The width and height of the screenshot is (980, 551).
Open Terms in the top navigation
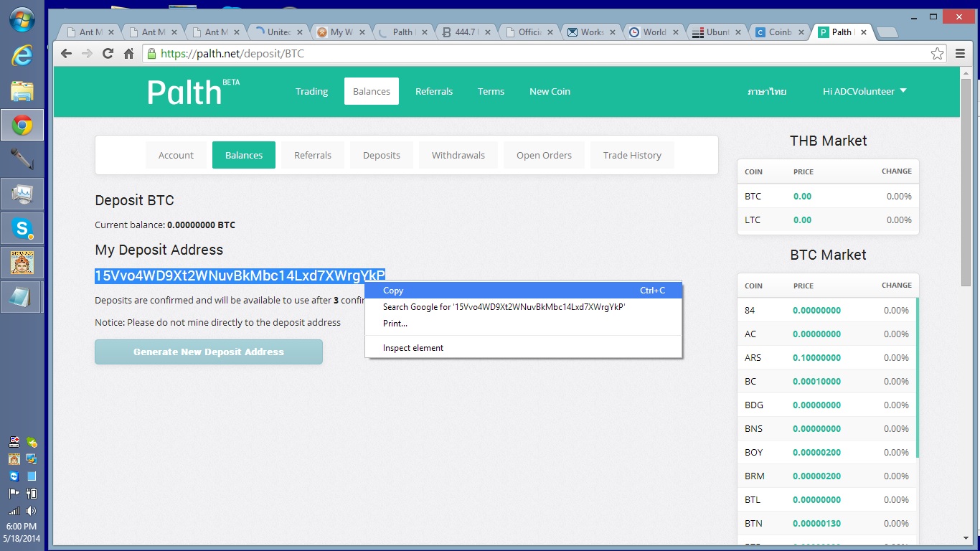coord(491,91)
